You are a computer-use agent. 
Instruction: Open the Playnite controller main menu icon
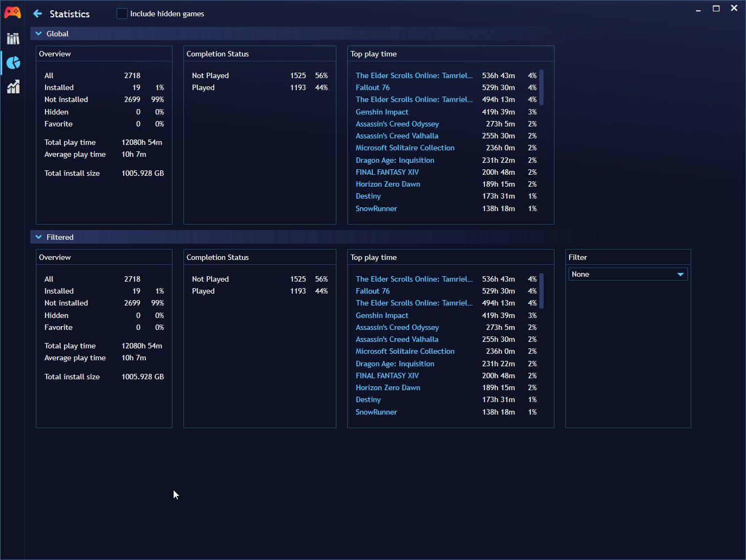(x=12, y=12)
